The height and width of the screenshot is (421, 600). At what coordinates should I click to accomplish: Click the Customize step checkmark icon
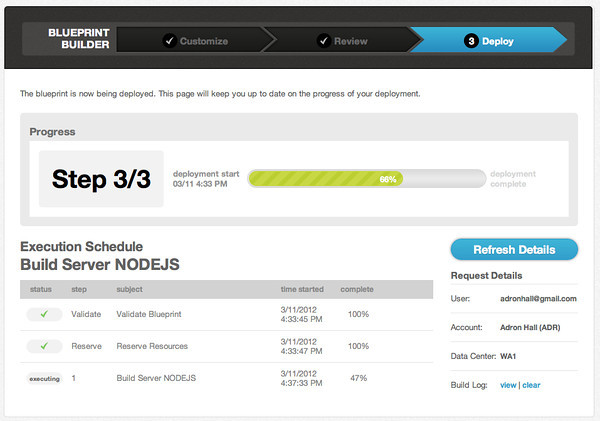[170, 41]
